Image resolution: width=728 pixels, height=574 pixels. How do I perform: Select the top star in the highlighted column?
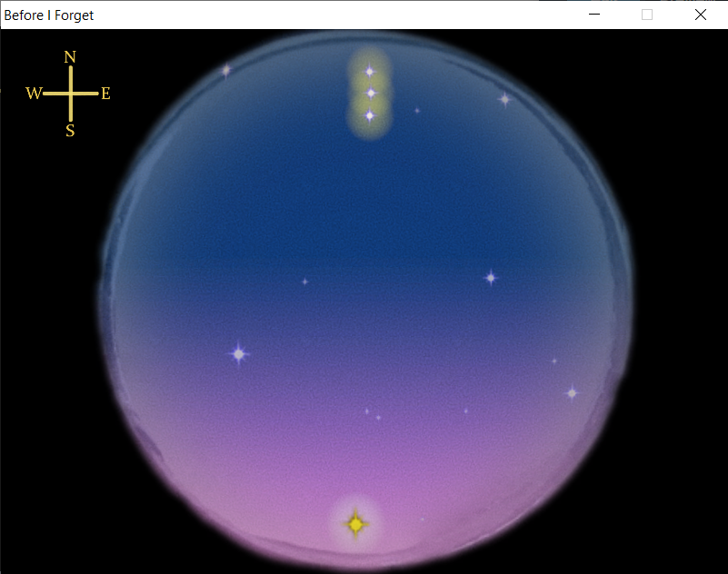pos(370,71)
